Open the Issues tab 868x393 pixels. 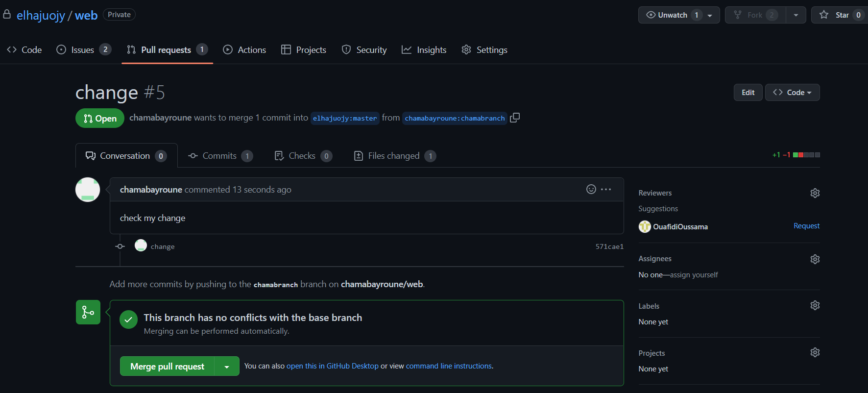[x=84, y=49]
